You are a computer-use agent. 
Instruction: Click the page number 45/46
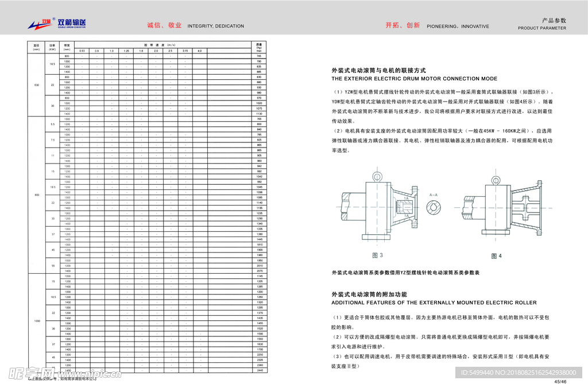(560, 381)
